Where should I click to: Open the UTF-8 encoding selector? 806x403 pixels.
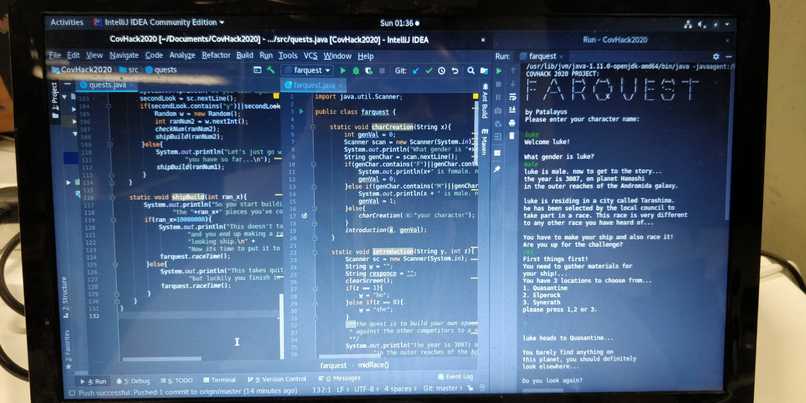coord(365,389)
